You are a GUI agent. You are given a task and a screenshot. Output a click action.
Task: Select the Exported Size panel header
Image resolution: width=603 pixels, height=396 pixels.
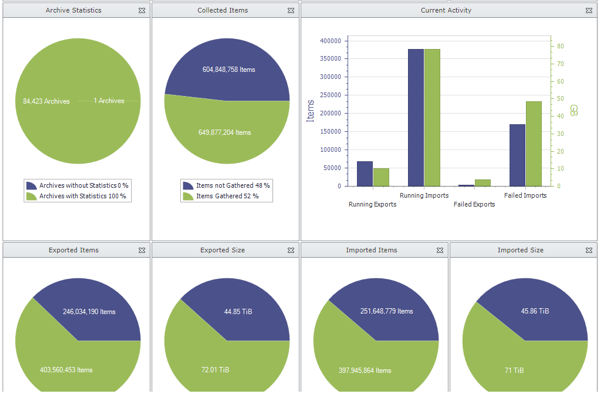225,250
